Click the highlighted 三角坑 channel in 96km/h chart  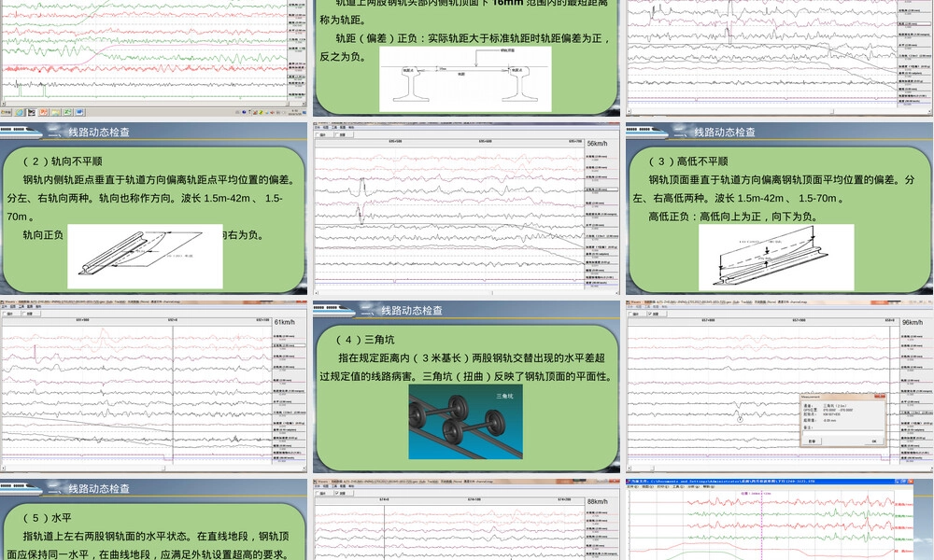coord(917,413)
